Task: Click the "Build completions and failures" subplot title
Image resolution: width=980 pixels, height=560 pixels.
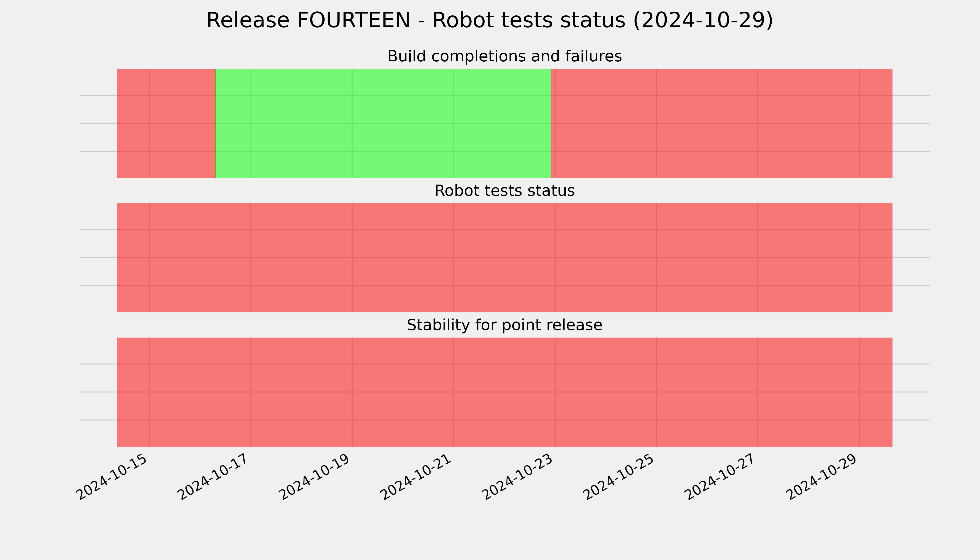Action: coord(504,56)
